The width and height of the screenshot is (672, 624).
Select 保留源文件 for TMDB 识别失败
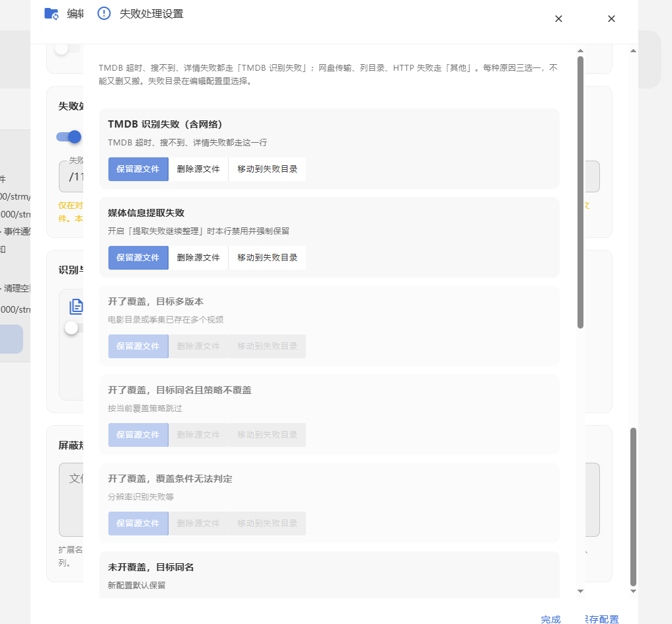[x=138, y=169]
